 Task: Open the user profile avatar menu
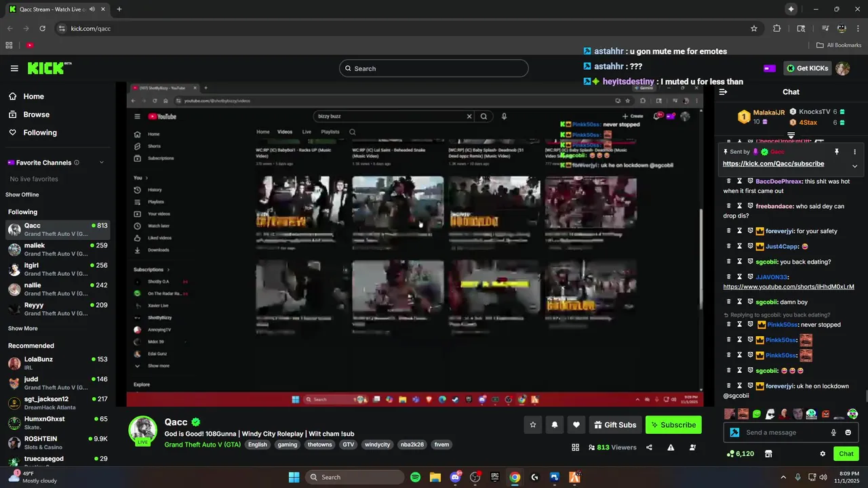coord(842,68)
